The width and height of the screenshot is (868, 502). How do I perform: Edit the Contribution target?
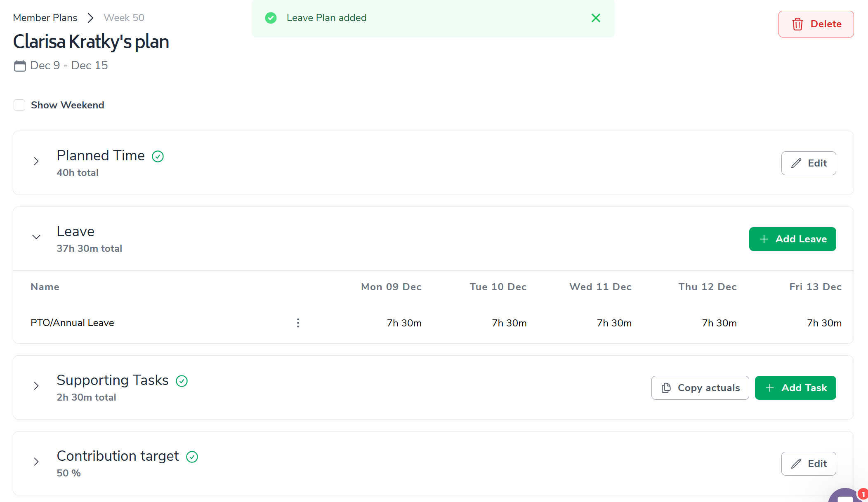808,464
